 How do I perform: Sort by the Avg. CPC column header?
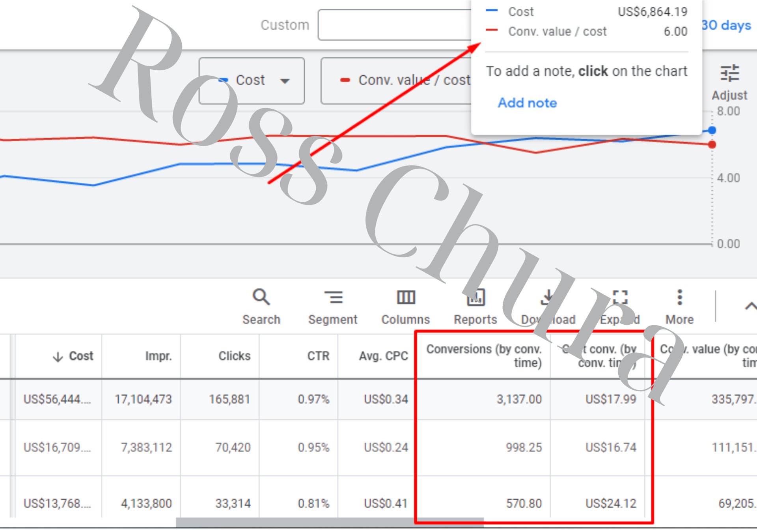pyautogui.click(x=383, y=356)
